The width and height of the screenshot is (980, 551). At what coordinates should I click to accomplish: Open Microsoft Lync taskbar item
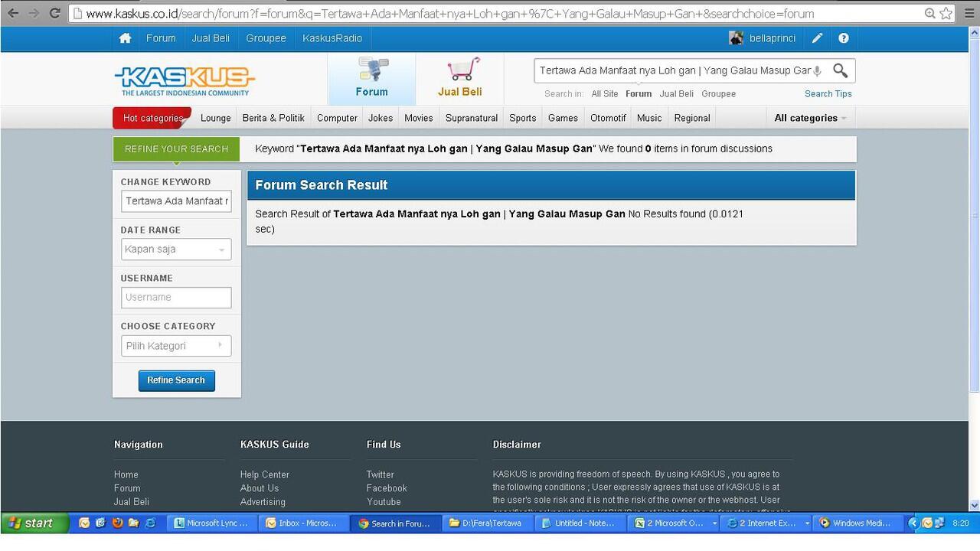tap(212, 523)
